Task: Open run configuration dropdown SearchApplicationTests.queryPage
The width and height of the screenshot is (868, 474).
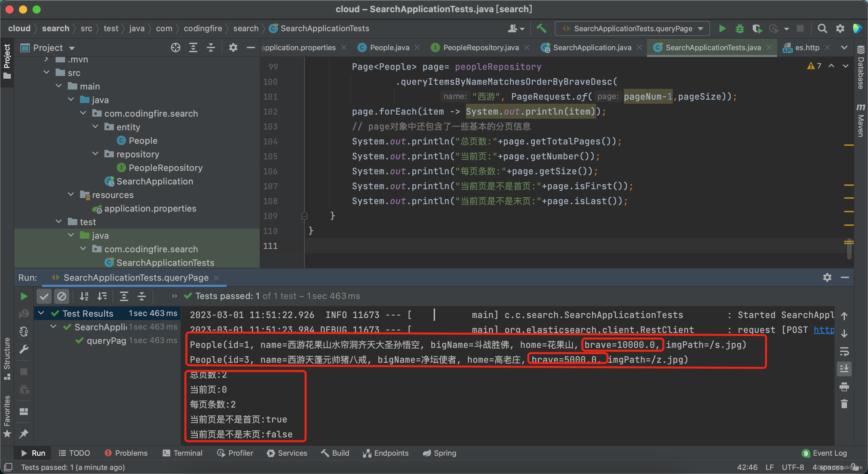Action: [632, 28]
